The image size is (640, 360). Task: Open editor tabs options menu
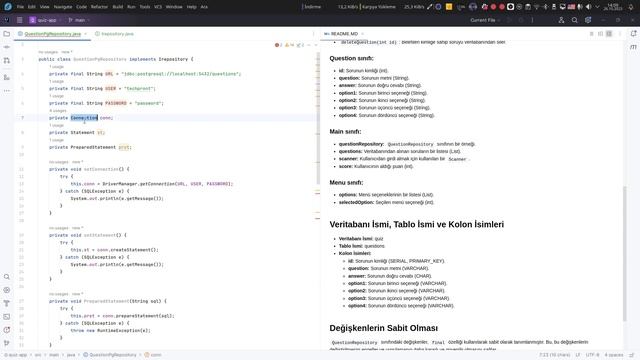(x=313, y=34)
